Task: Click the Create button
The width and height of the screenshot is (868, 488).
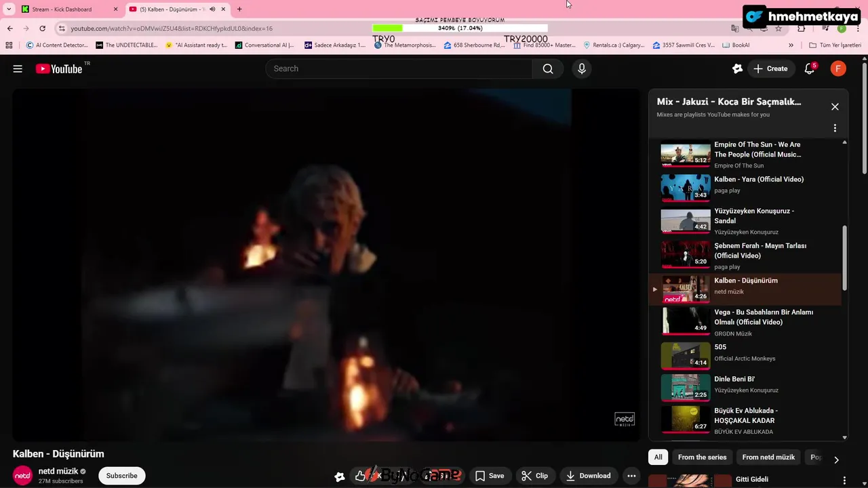Action: (x=770, y=68)
